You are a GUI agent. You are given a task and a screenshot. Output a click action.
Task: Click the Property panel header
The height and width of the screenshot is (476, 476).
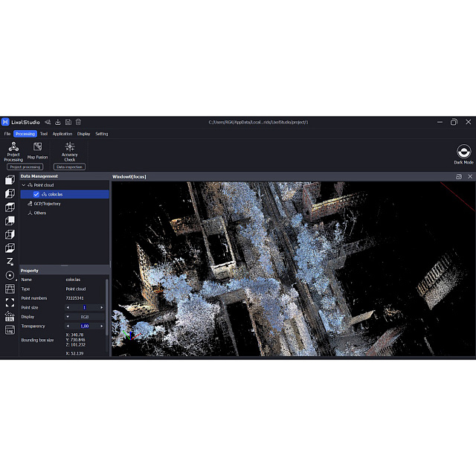65,271
